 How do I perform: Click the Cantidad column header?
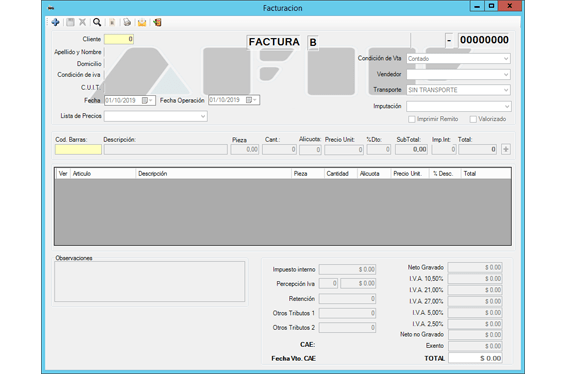(x=341, y=173)
